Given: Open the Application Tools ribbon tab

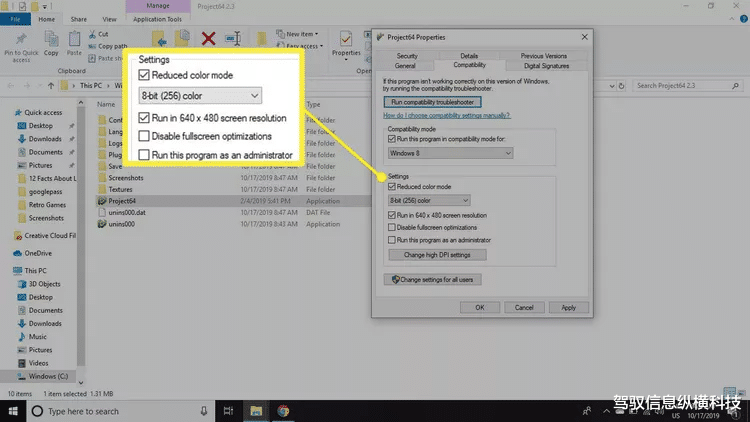Looking at the screenshot, I should (157, 19).
